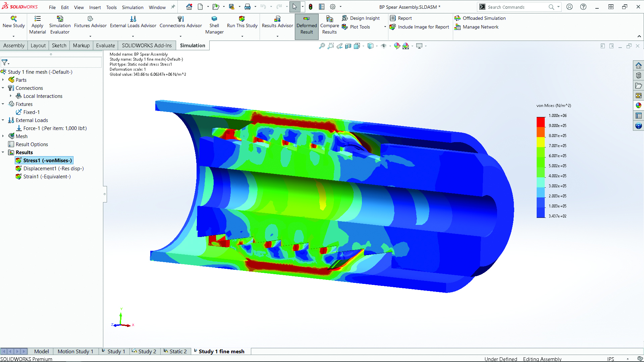Click the New Study icon
644x362 pixels.
[x=14, y=19]
